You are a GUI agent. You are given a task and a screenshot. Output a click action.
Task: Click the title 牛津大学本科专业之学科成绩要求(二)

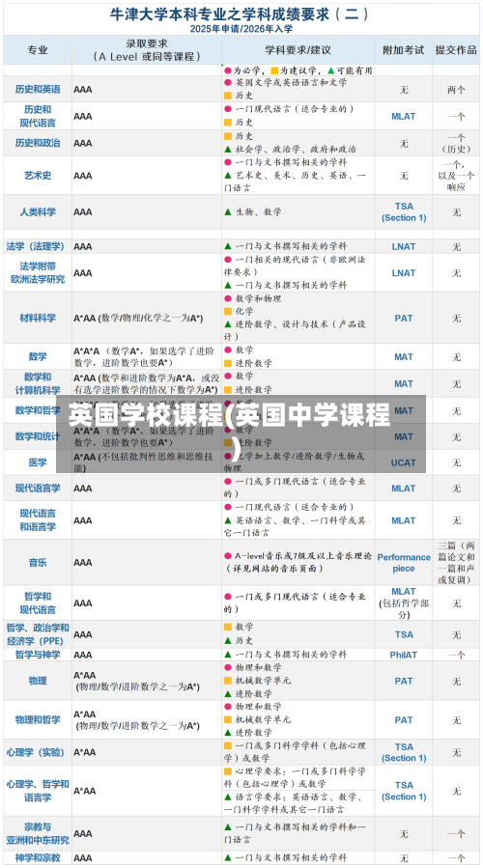(x=241, y=14)
